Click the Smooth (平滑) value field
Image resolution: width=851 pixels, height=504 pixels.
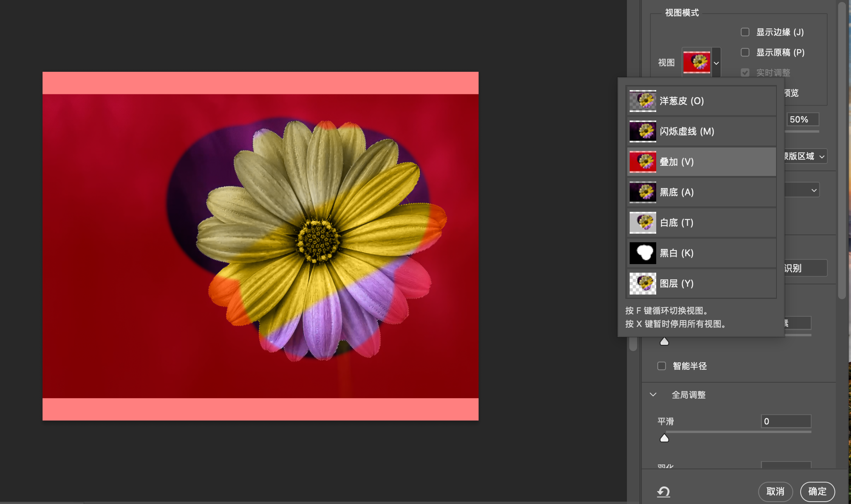[786, 421]
